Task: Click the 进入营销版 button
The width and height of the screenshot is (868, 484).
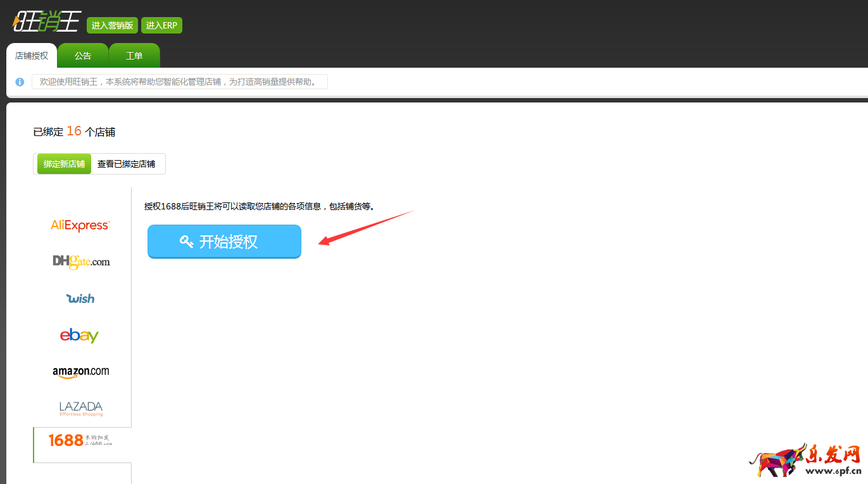Action: tap(112, 25)
